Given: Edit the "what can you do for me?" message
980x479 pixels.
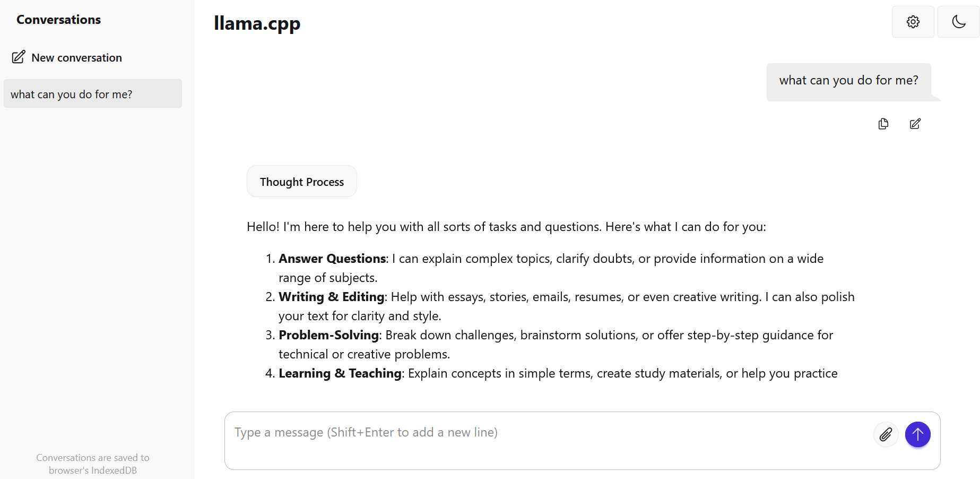Looking at the screenshot, I should [x=915, y=124].
